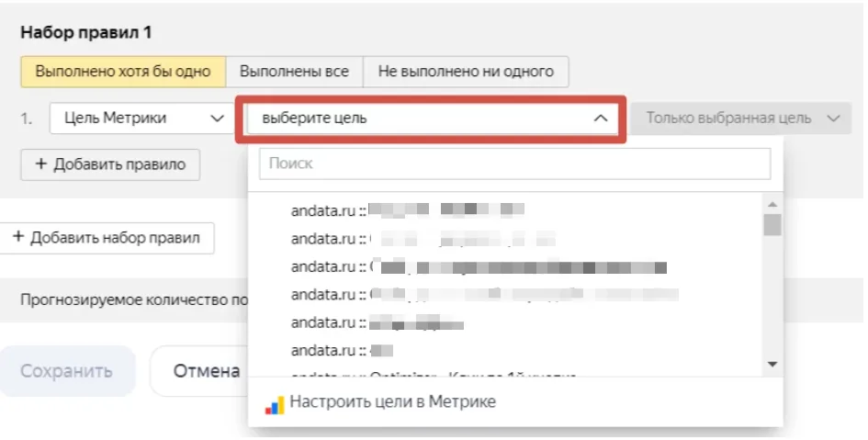
Task: Click the goal list scrollbar thumb
Action: click(772, 225)
